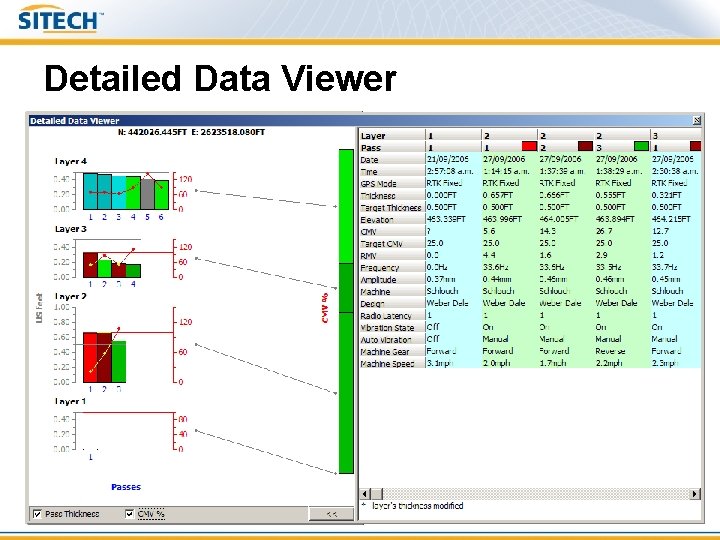Click the northing/easting coordinates text

pyautogui.click(x=191, y=132)
